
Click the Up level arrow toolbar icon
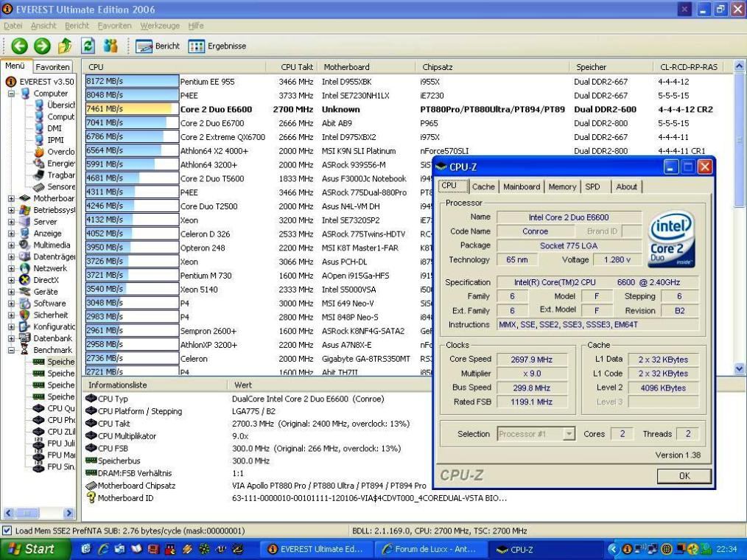tap(65, 46)
